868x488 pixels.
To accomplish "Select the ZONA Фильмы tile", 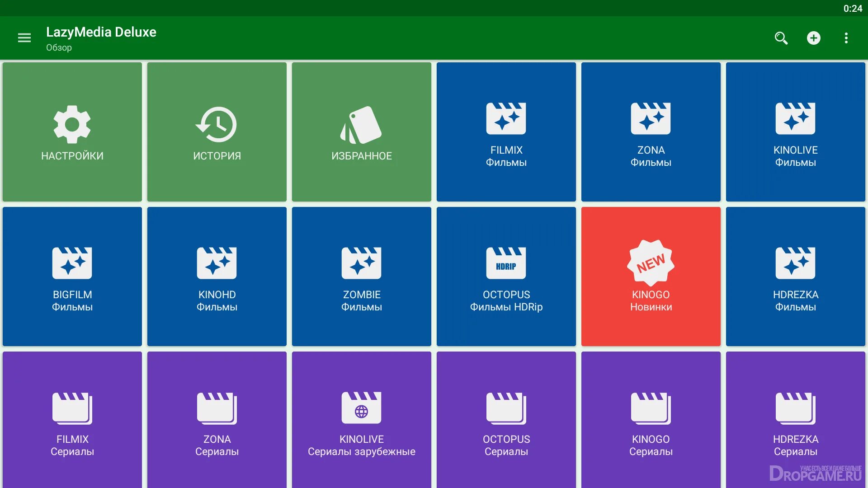I will click(x=651, y=132).
